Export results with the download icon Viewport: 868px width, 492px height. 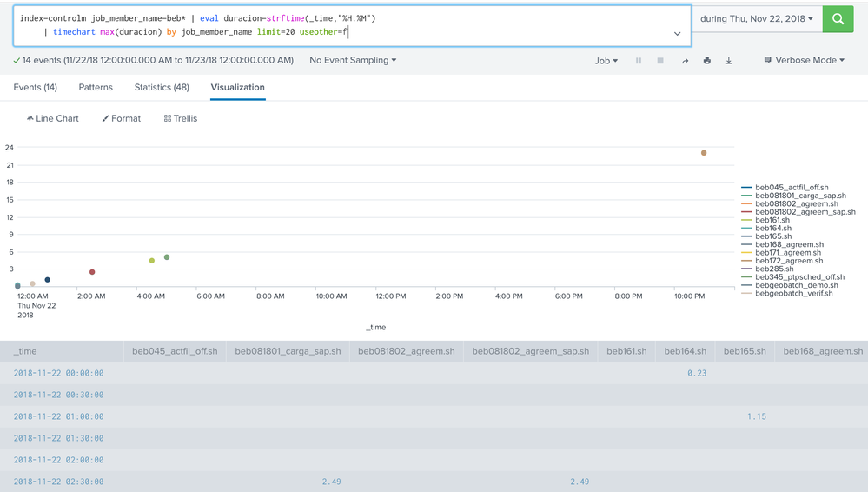pyautogui.click(x=729, y=61)
